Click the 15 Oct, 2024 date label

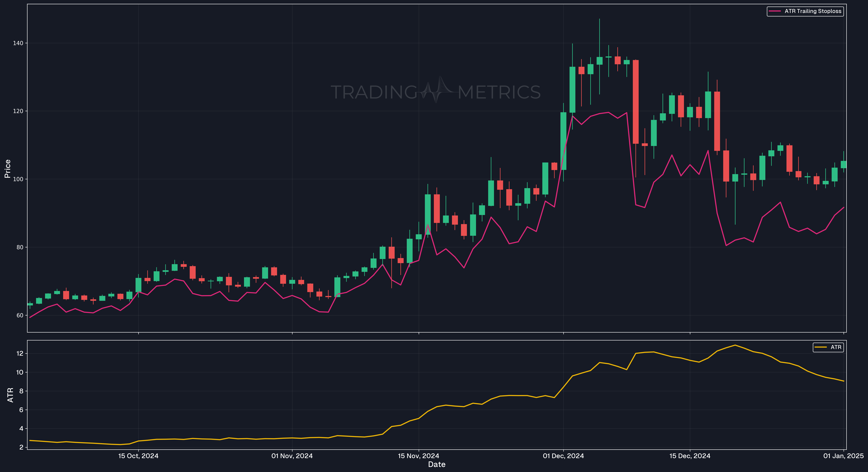[x=138, y=456]
